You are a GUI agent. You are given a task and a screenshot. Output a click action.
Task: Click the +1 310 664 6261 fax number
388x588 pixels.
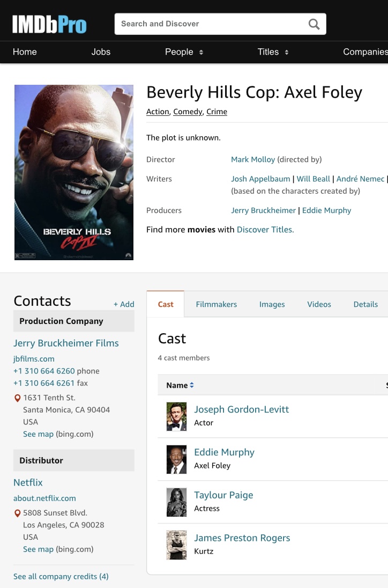(44, 383)
